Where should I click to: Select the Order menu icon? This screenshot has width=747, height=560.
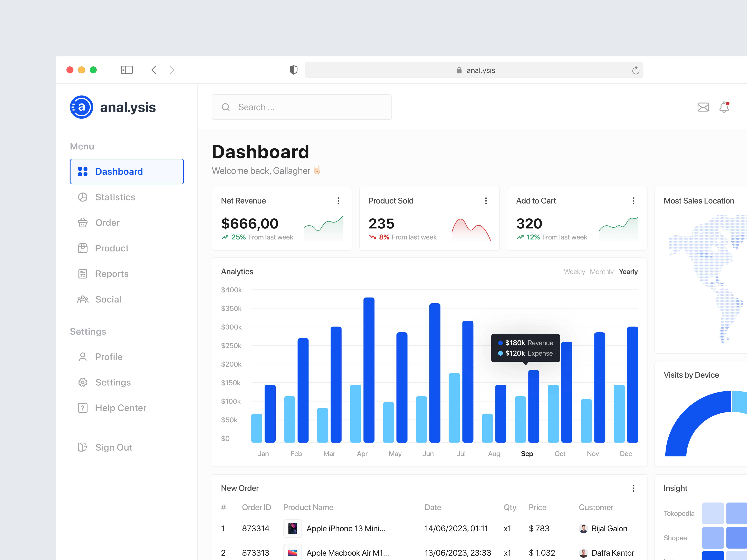(x=83, y=222)
